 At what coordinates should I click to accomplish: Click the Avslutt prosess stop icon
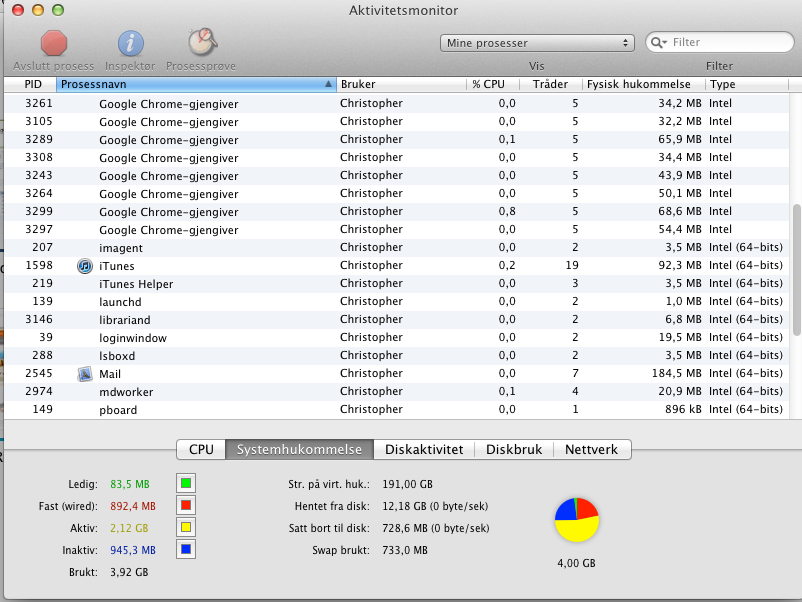[x=54, y=43]
